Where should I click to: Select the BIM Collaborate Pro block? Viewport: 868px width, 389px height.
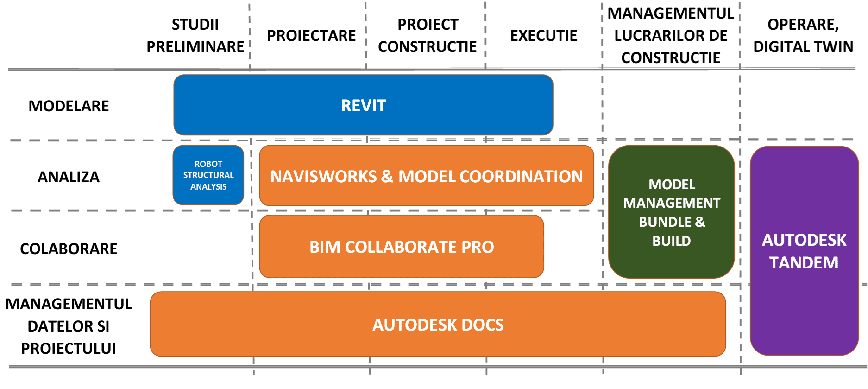[402, 247]
